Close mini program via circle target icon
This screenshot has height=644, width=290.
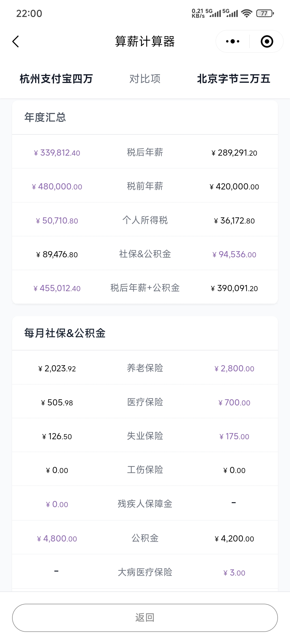pyautogui.click(x=267, y=42)
